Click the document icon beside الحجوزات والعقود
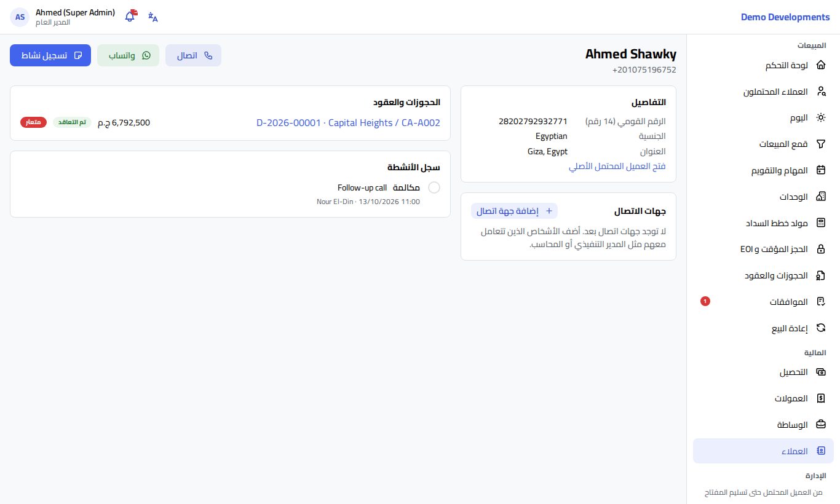The height and width of the screenshot is (504, 840). tap(820, 275)
